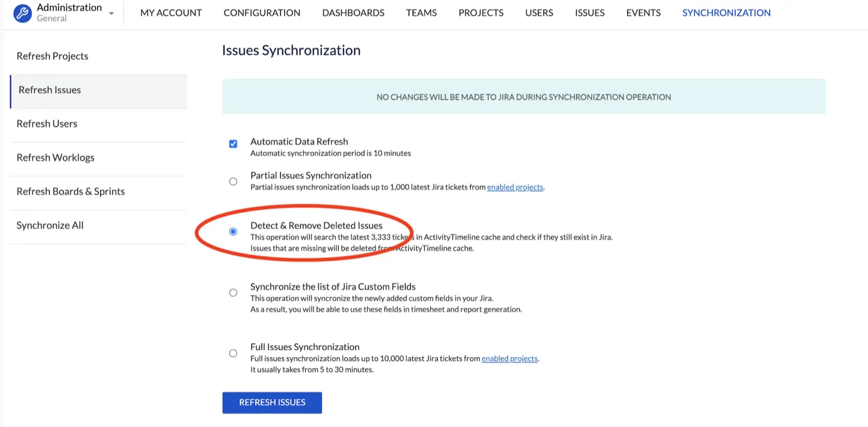
Task: Open the Dashboards menu item
Action: click(x=353, y=13)
